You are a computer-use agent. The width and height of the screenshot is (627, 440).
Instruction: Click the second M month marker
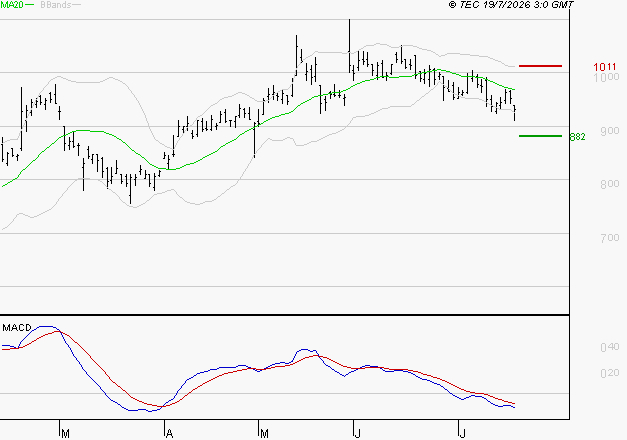pyautogui.click(x=264, y=434)
